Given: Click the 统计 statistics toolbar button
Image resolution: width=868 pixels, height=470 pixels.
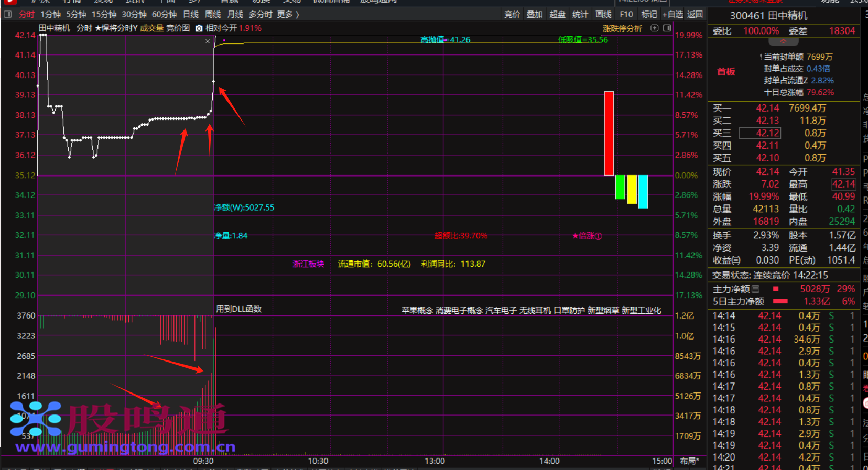Looking at the screenshot, I should pyautogui.click(x=580, y=14).
